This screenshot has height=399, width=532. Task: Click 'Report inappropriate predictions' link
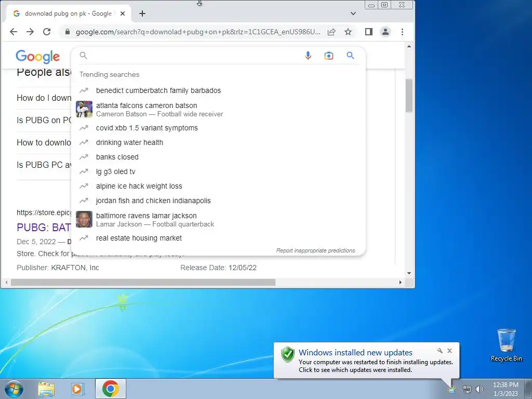315,251
